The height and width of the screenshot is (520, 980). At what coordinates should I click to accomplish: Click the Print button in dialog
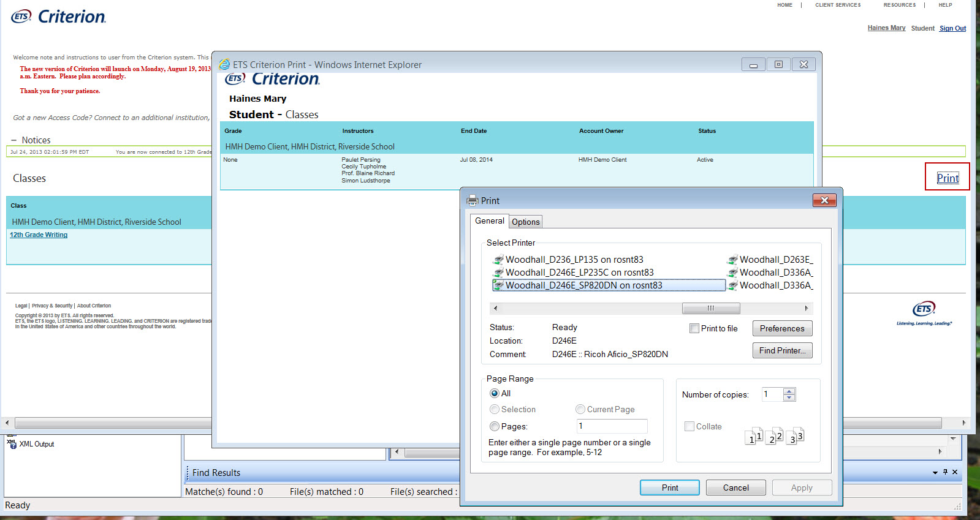tap(670, 488)
